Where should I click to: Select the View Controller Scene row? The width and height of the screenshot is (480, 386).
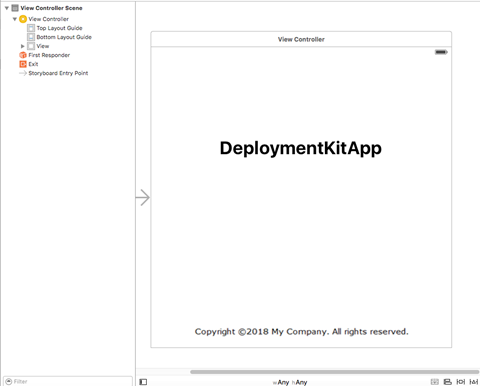tap(68, 8)
